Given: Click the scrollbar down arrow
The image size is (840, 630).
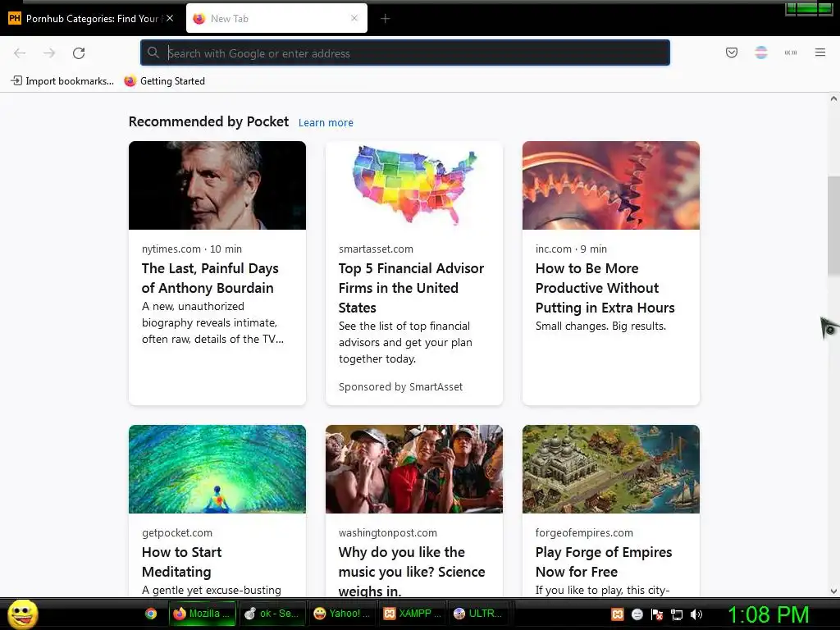Looking at the screenshot, I should [833, 591].
